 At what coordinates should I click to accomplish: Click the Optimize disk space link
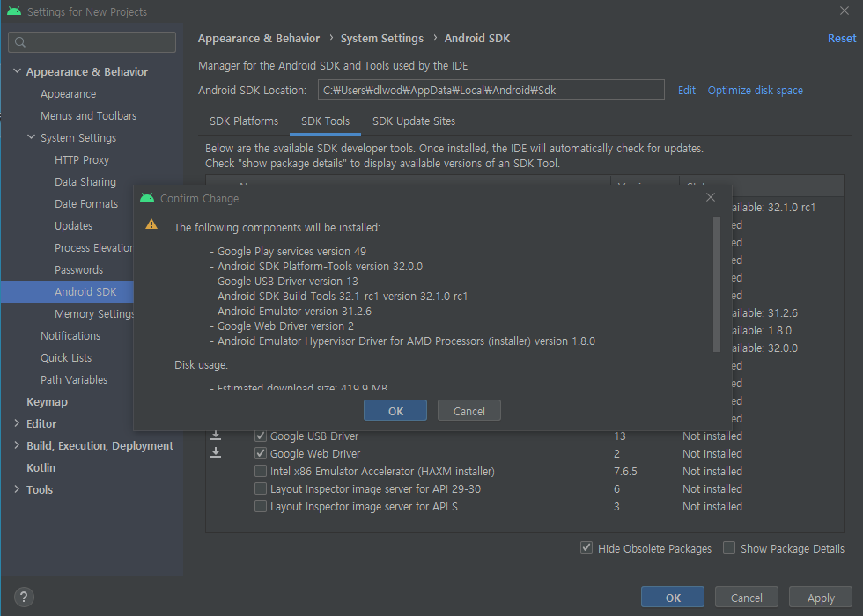click(x=756, y=90)
